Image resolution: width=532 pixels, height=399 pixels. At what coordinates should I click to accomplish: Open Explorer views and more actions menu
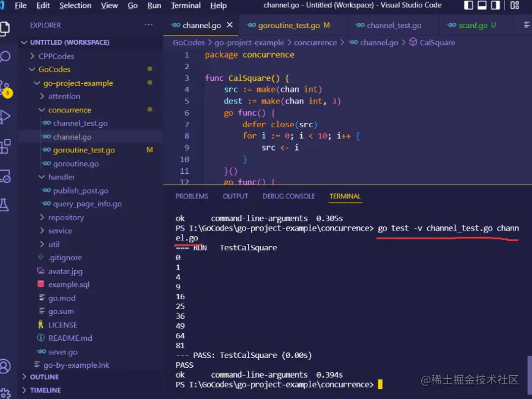pyautogui.click(x=149, y=24)
